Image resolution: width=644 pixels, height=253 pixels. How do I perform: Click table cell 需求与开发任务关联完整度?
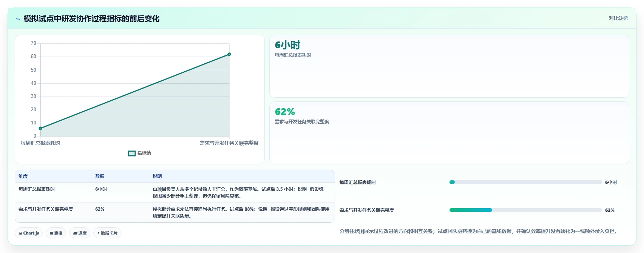point(46,209)
